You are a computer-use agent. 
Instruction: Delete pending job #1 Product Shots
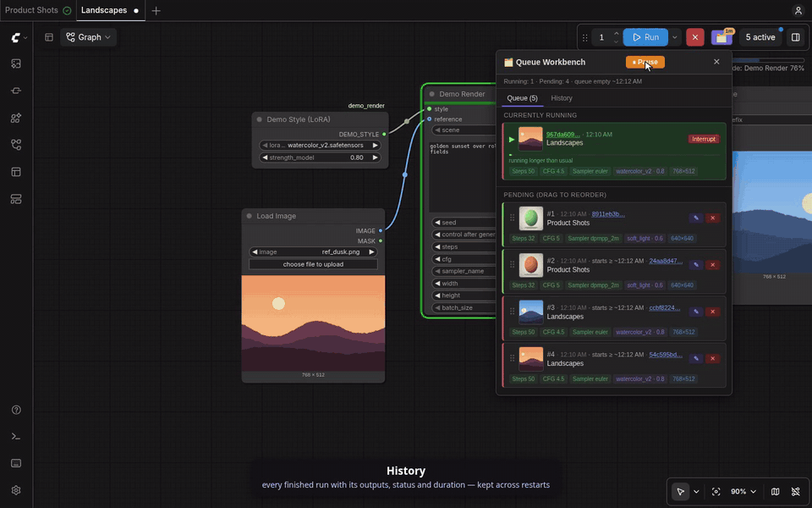pyautogui.click(x=712, y=218)
